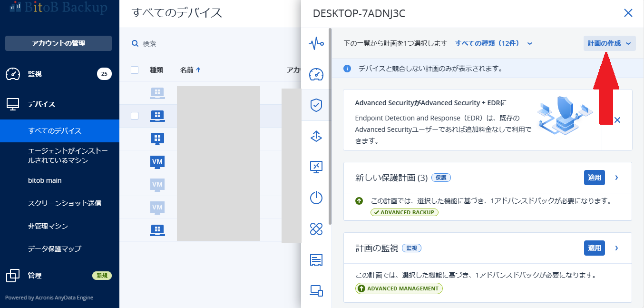Image resolution: width=644 pixels, height=308 pixels.
Task: Click the Windows desktop device icon in third row
Action: coord(157,139)
